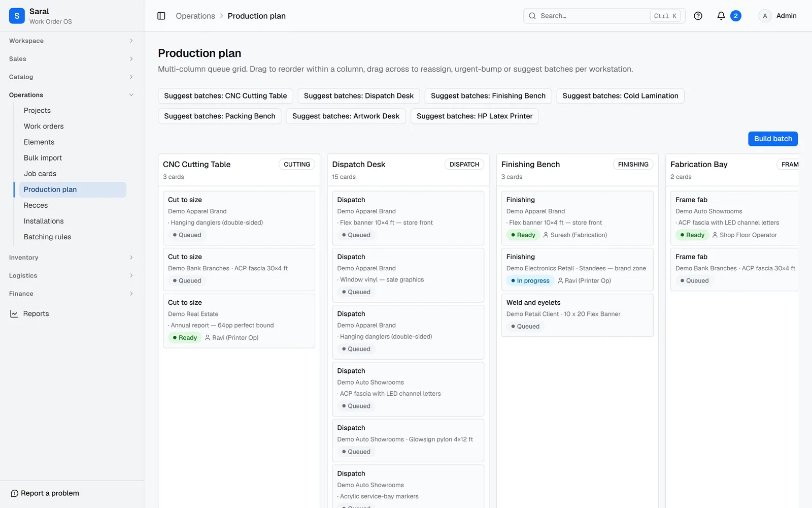
Task: Suggest batches for Artwork Desk
Action: (x=346, y=116)
